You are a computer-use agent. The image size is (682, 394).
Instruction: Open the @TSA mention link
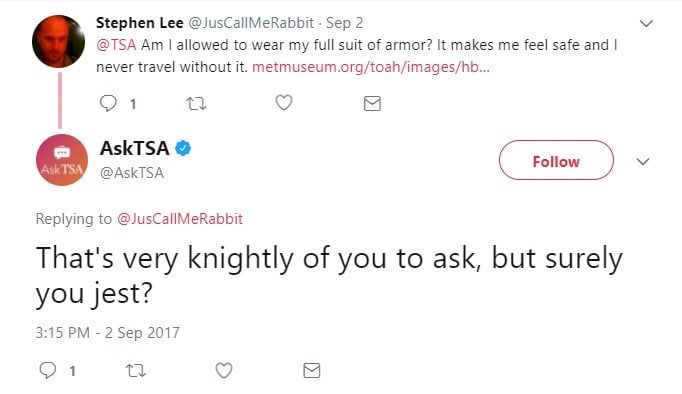(116, 45)
